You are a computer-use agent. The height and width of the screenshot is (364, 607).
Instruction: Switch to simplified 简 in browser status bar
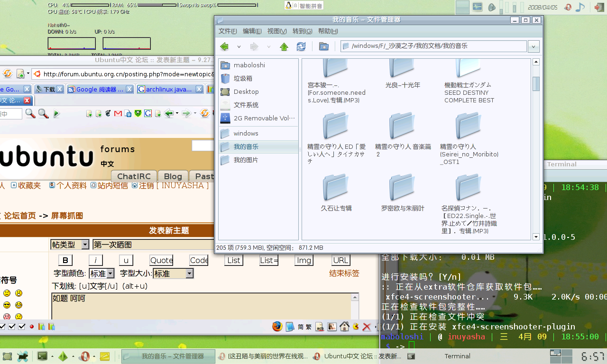pos(301,327)
